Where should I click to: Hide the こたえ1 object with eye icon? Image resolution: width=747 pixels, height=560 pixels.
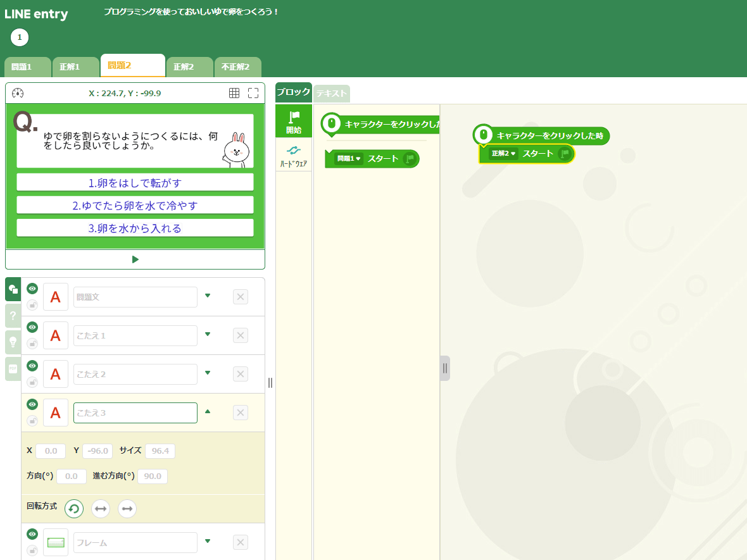[32, 327]
